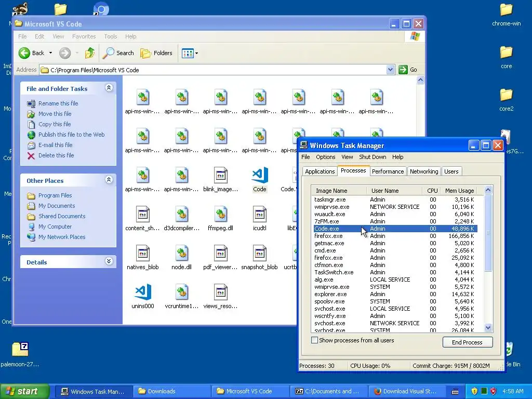This screenshot has height=399, width=532.
Task: Select the vcruntime1... file icon
Action: tap(181, 292)
